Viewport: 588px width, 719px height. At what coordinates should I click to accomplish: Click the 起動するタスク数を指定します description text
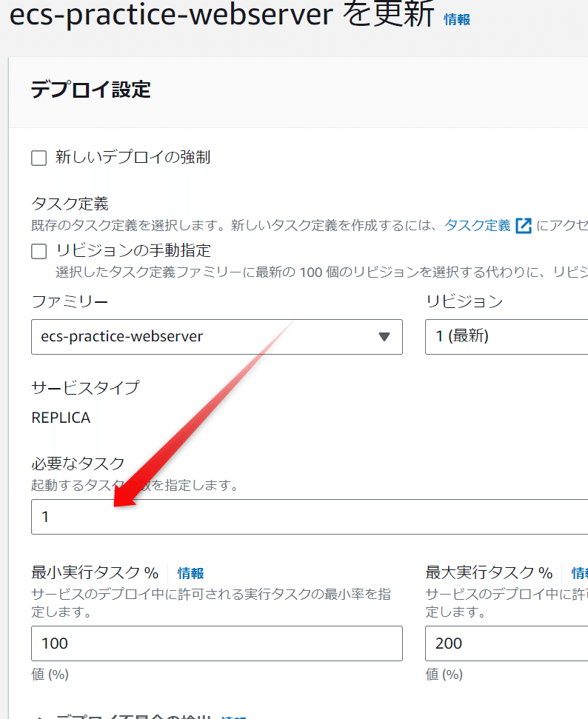tap(135, 485)
